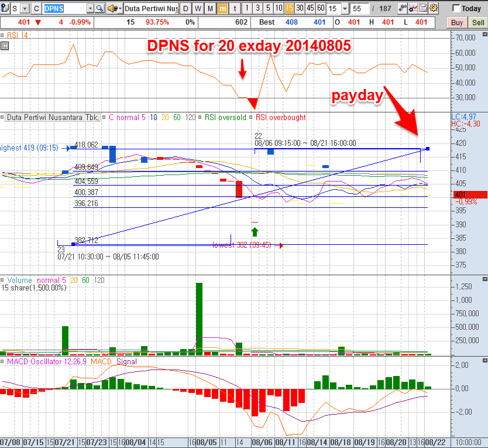
Task: Toggle the Duta Pertiwi Nusantara legend marker
Action: [x=2, y=118]
